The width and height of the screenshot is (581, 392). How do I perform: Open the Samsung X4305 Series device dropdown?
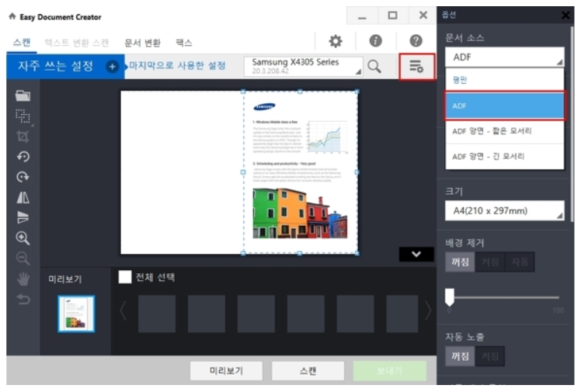click(x=303, y=66)
